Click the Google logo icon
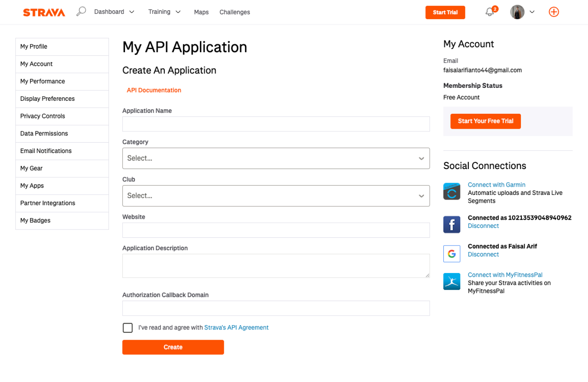This screenshot has width=588, height=382. (452, 254)
